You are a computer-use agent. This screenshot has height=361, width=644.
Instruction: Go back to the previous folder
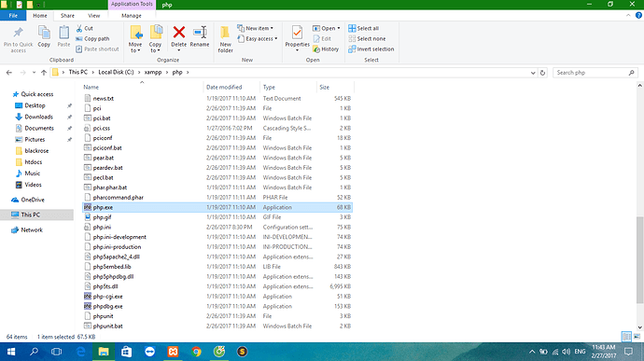tap(9, 73)
